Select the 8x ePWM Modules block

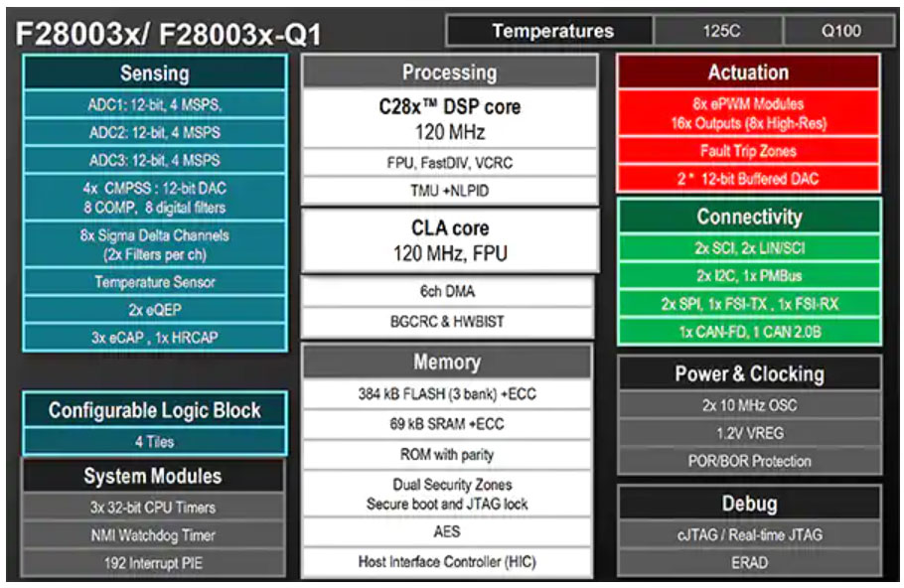(748, 113)
